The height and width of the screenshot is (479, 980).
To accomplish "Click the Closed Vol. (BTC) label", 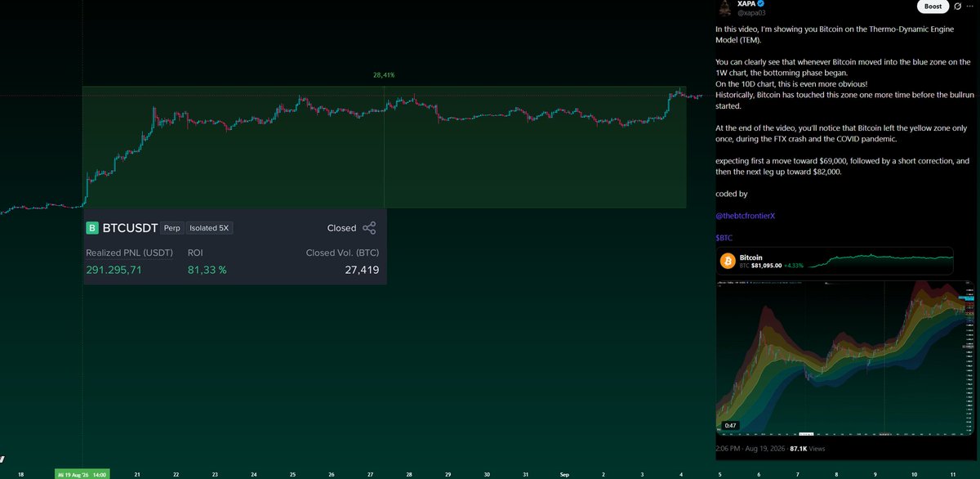I will [x=342, y=253].
